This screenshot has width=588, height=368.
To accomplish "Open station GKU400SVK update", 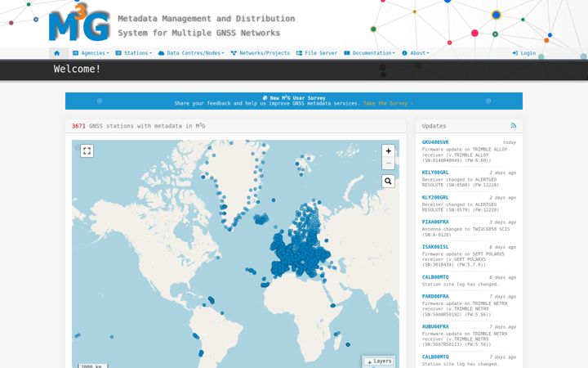I will coord(435,142).
